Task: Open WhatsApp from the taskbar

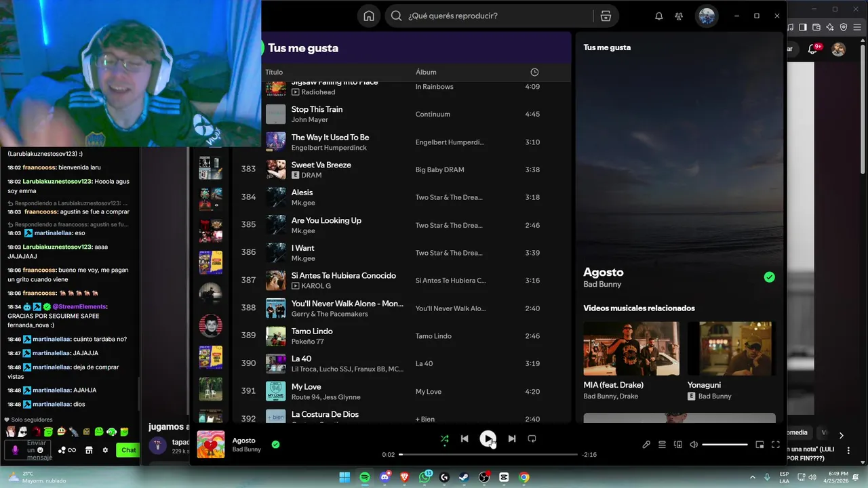Action: click(x=425, y=477)
